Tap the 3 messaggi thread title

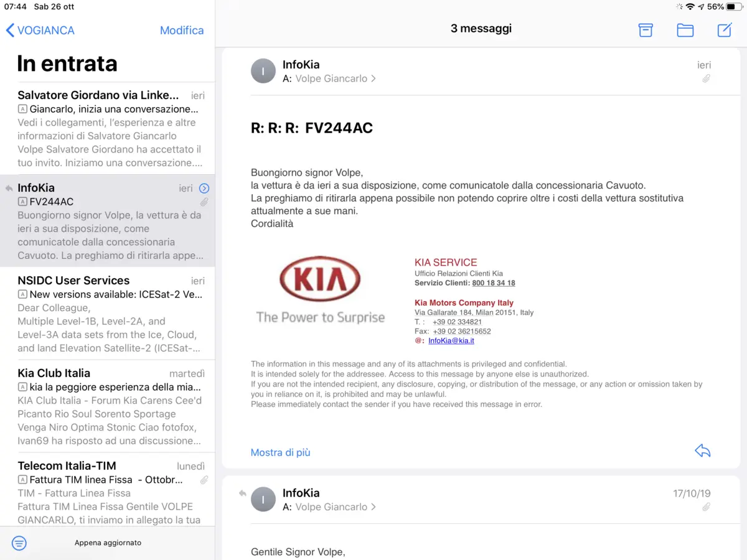click(481, 28)
